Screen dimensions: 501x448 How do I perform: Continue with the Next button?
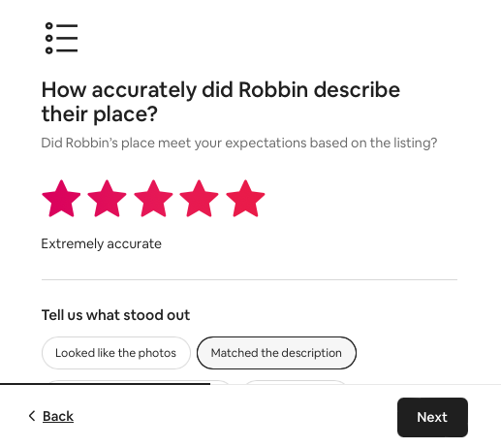tap(432, 417)
